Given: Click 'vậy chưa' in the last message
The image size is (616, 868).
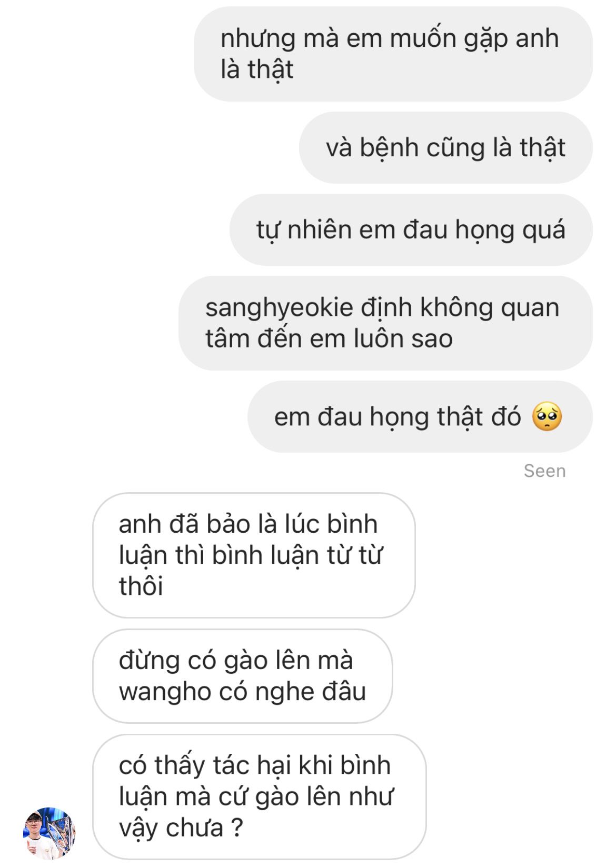Looking at the screenshot, I should pos(171,828).
